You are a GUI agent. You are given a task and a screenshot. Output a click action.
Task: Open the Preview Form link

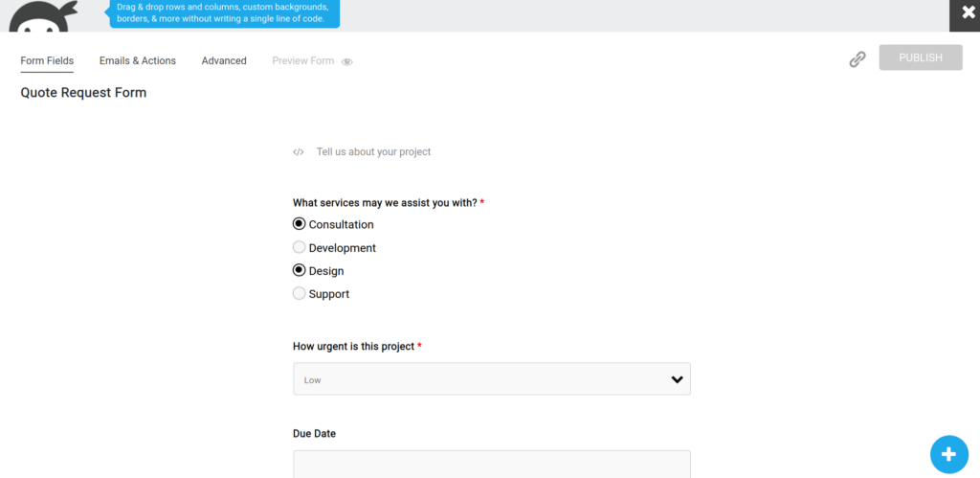303,60
